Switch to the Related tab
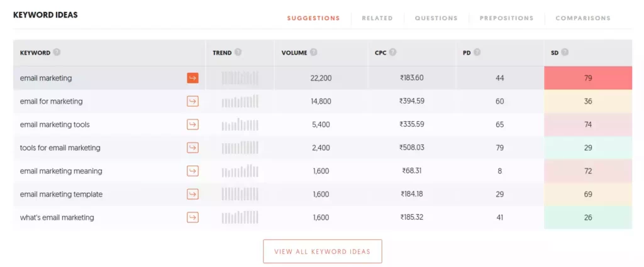 point(377,18)
